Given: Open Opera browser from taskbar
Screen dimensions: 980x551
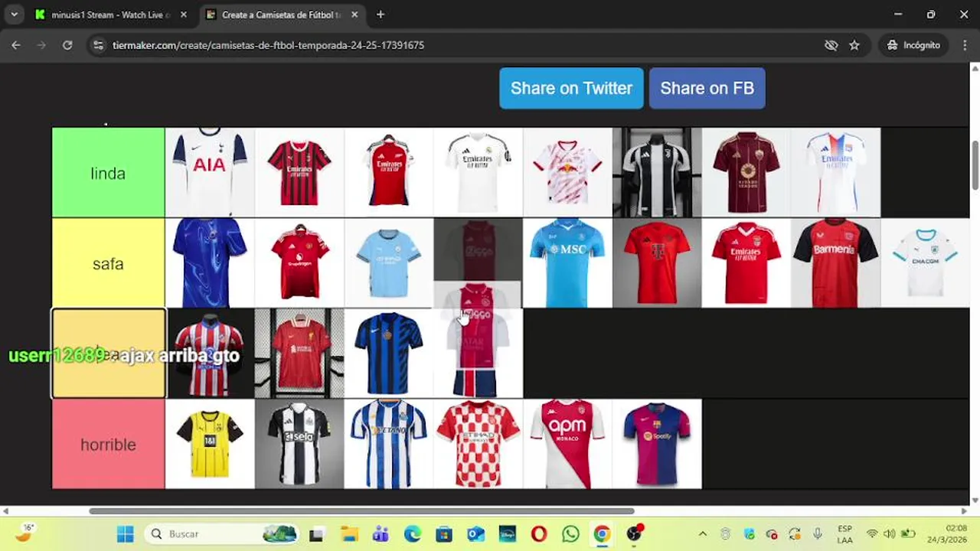Looking at the screenshot, I should coord(539,534).
